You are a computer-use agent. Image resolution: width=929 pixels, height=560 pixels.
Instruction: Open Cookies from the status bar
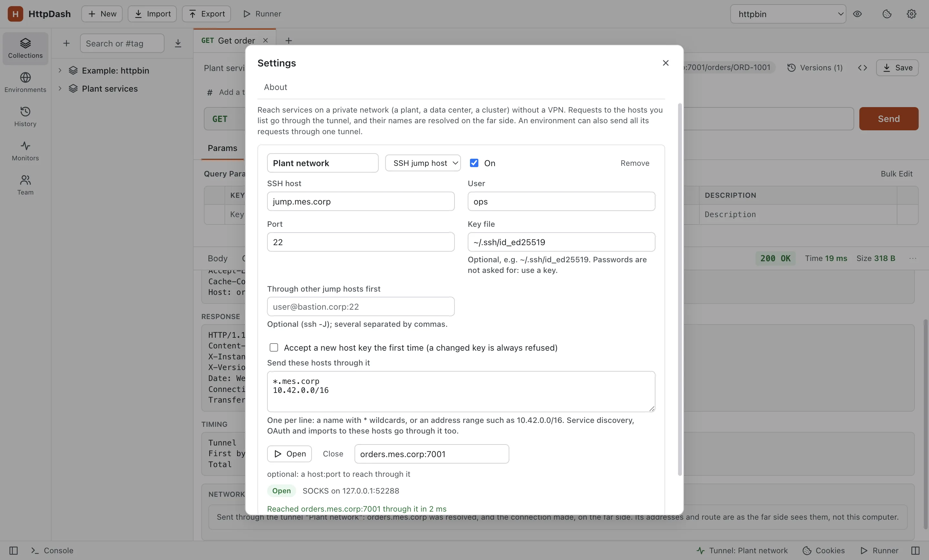824,551
